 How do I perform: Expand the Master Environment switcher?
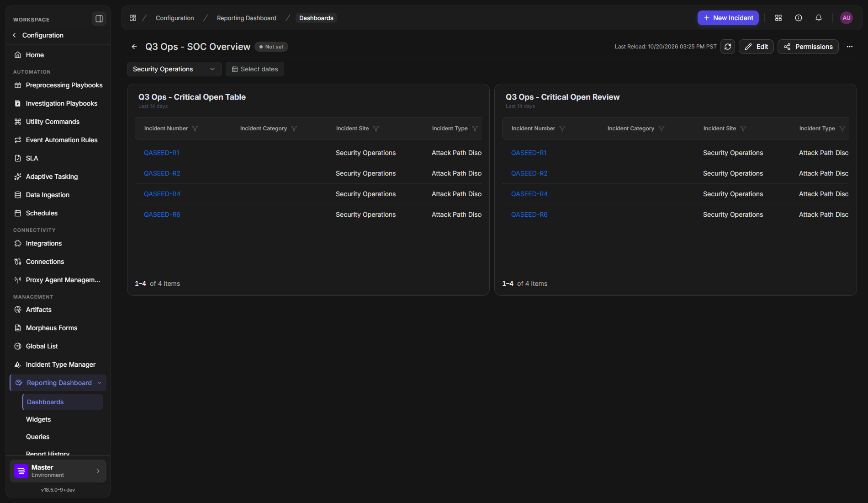58,471
